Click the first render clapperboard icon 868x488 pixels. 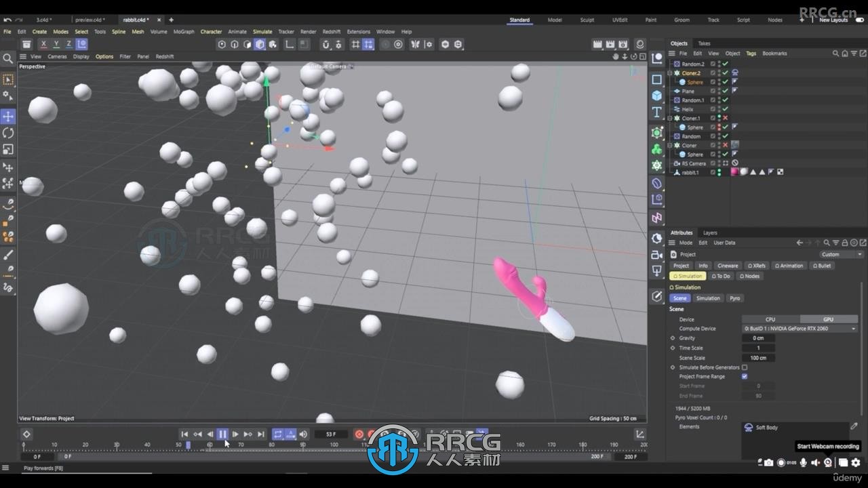[x=597, y=44]
